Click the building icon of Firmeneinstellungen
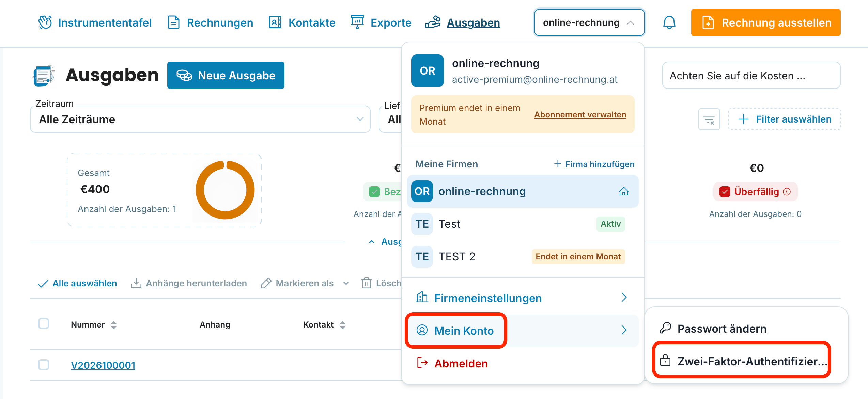Image resolution: width=868 pixels, height=399 pixels. coord(422,297)
